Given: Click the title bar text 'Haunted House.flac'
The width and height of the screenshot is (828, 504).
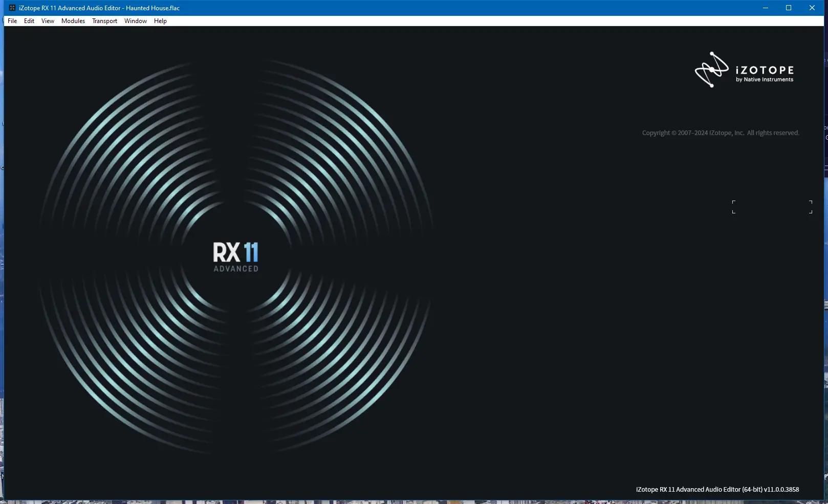Looking at the screenshot, I should tap(152, 8).
